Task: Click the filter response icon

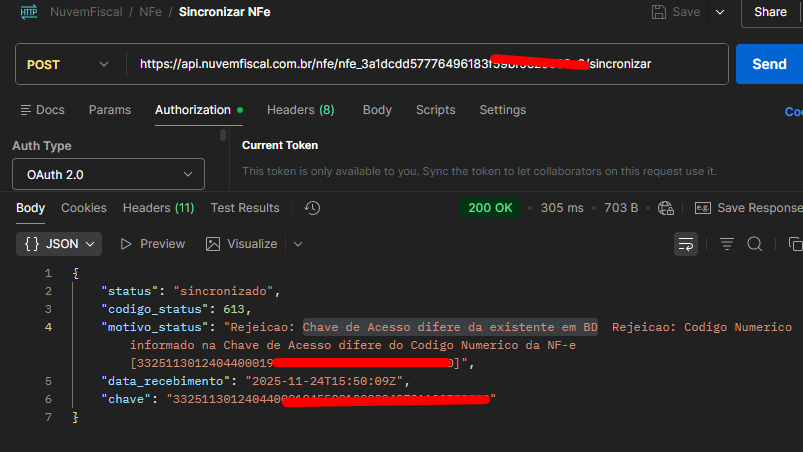Action: click(x=727, y=244)
